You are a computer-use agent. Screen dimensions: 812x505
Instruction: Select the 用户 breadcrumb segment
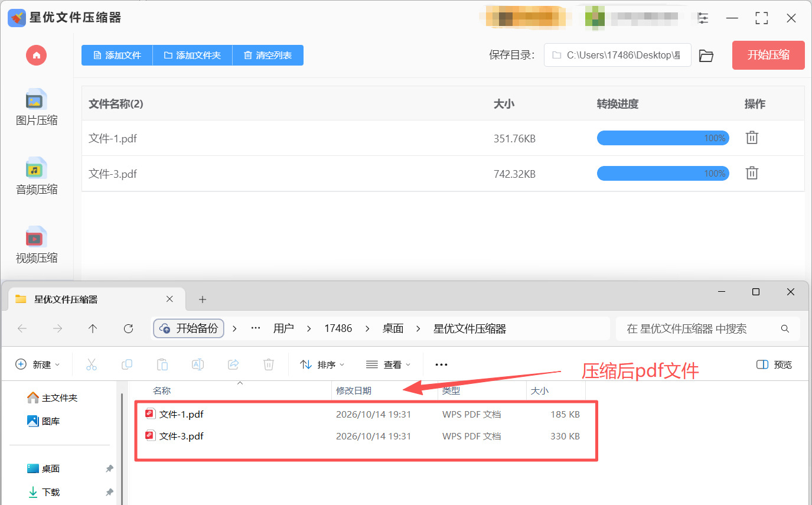tap(283, 328)
